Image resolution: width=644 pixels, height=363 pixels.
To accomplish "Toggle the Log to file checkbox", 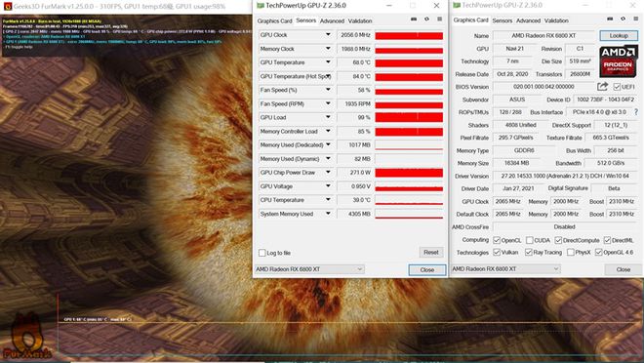I will pos(262,253).
